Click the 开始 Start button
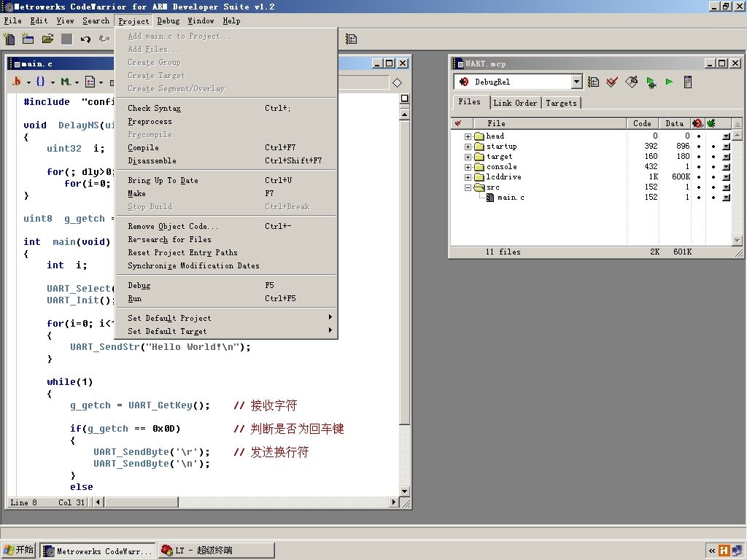Viewport: 747px width, 560px height. click(18, 550)
